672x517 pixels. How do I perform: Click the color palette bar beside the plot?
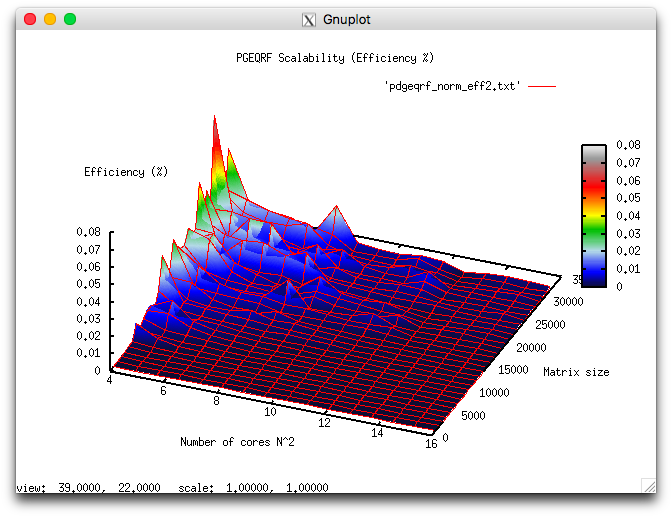594,216
